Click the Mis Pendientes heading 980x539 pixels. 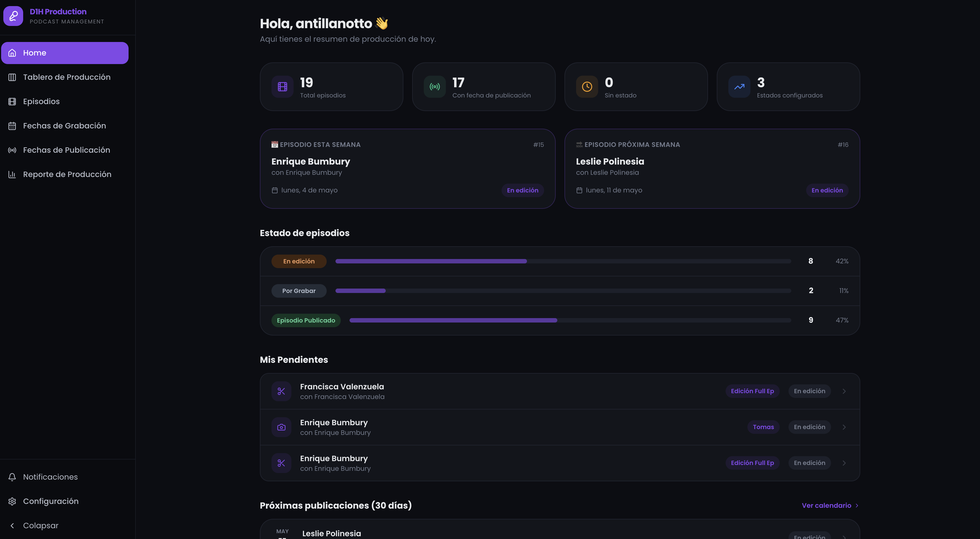(294, 360)
